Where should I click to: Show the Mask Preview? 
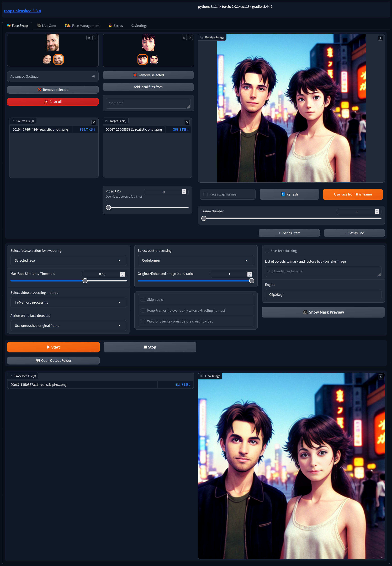click(x=323, y=312)
